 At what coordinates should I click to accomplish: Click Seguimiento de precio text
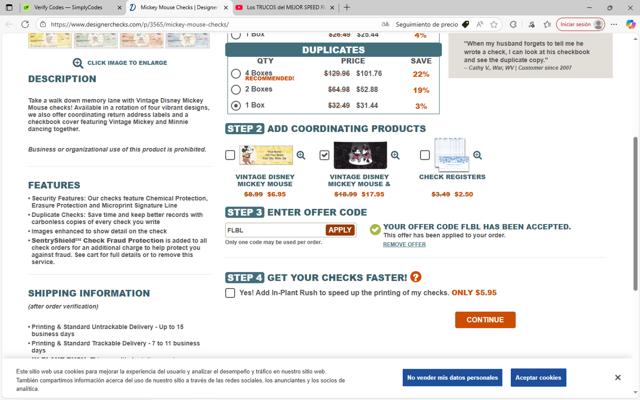coord(427,24)
